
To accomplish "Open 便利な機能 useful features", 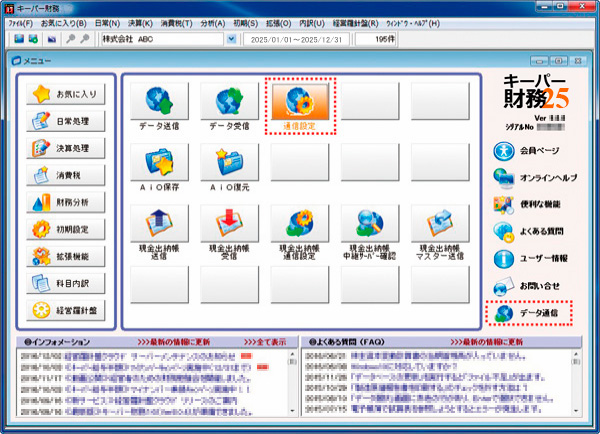I will click(527, 205).
